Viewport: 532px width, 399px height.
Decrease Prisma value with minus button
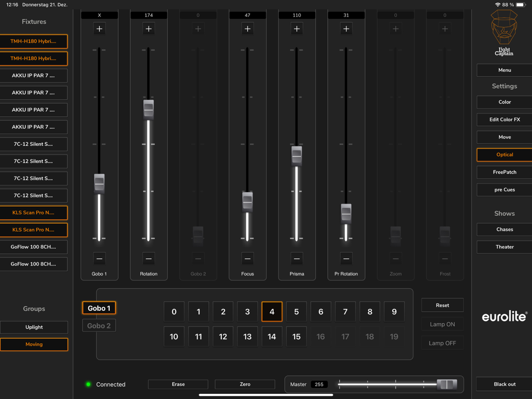click(297, 258)
